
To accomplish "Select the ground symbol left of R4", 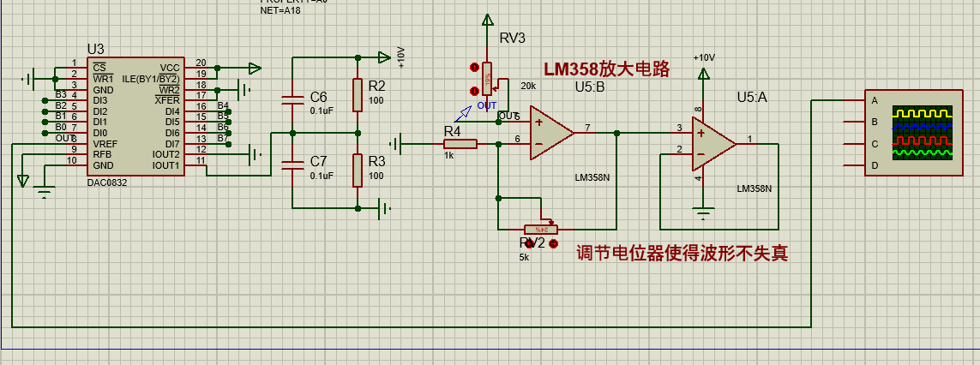I will point(394,145).
